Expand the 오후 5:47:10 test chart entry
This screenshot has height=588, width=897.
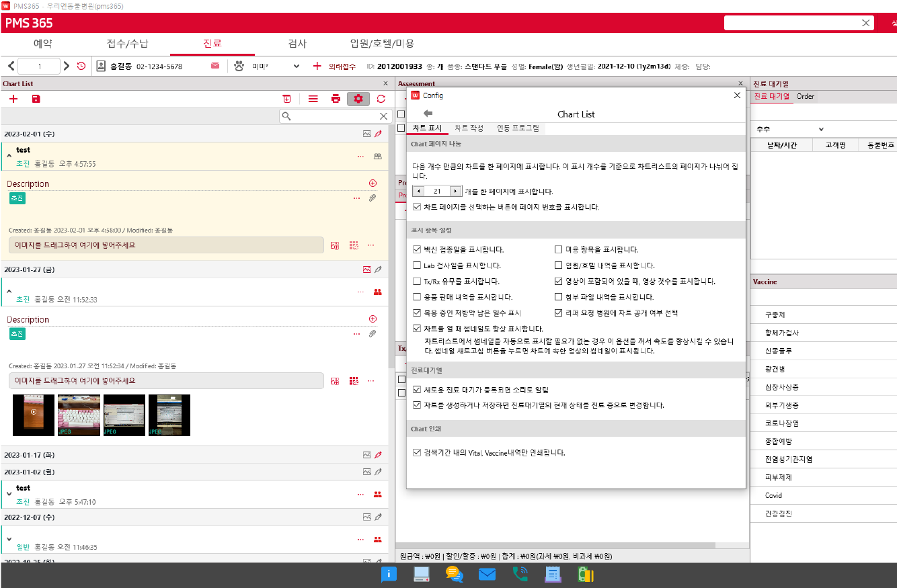9,494
